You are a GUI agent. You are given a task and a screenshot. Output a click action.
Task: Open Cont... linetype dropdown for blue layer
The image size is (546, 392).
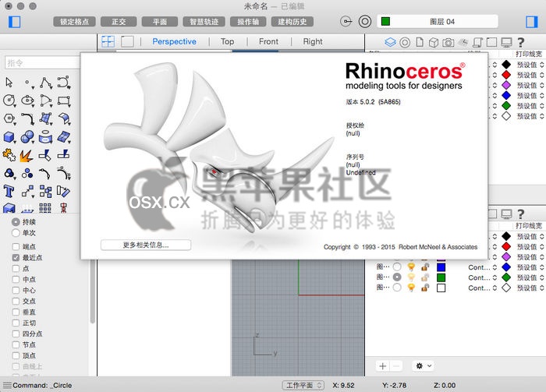[482, 267]
